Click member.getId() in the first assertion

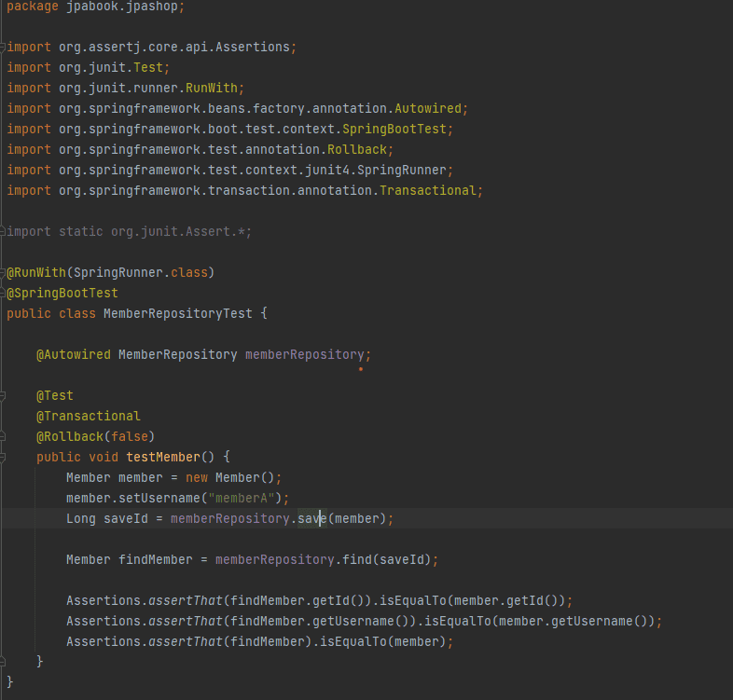[505, 601]
